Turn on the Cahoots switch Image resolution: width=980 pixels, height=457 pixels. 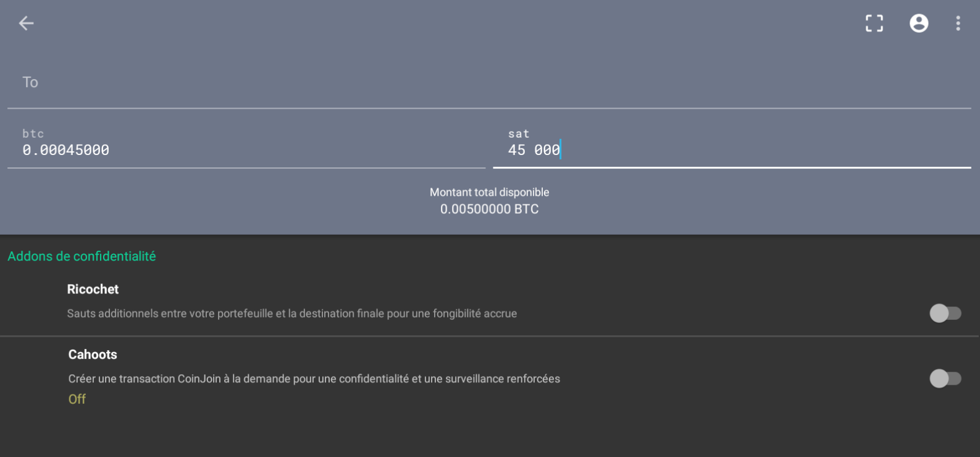tap(945, 379)
